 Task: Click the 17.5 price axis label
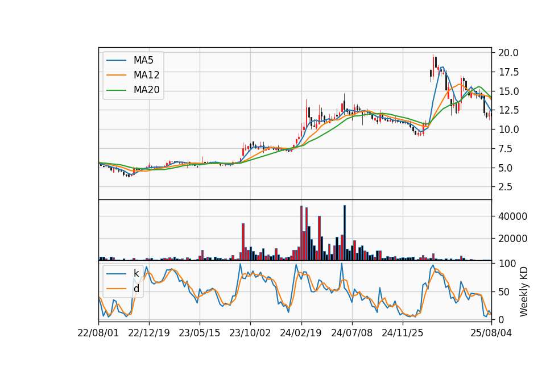click(x=508, y=72)
